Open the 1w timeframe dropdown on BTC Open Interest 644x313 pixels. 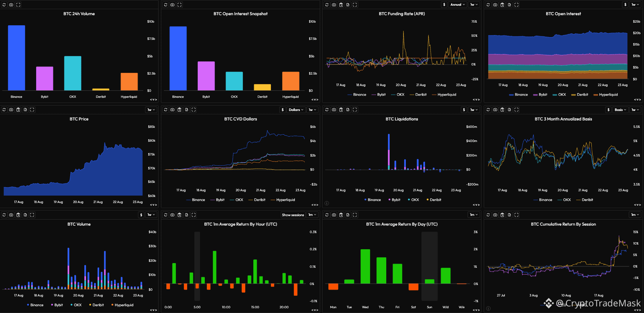(635, 5)
